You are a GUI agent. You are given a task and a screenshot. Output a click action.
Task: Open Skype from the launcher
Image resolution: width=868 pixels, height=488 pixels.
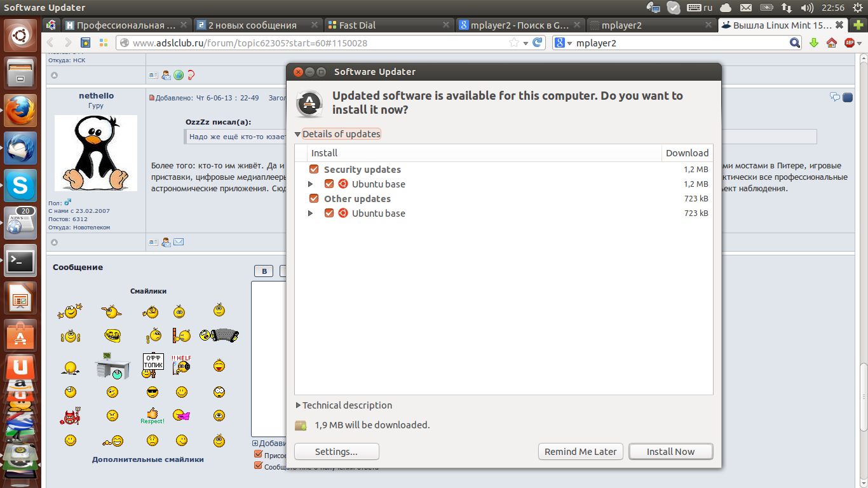pyautogui.click(x=20, y=186)
